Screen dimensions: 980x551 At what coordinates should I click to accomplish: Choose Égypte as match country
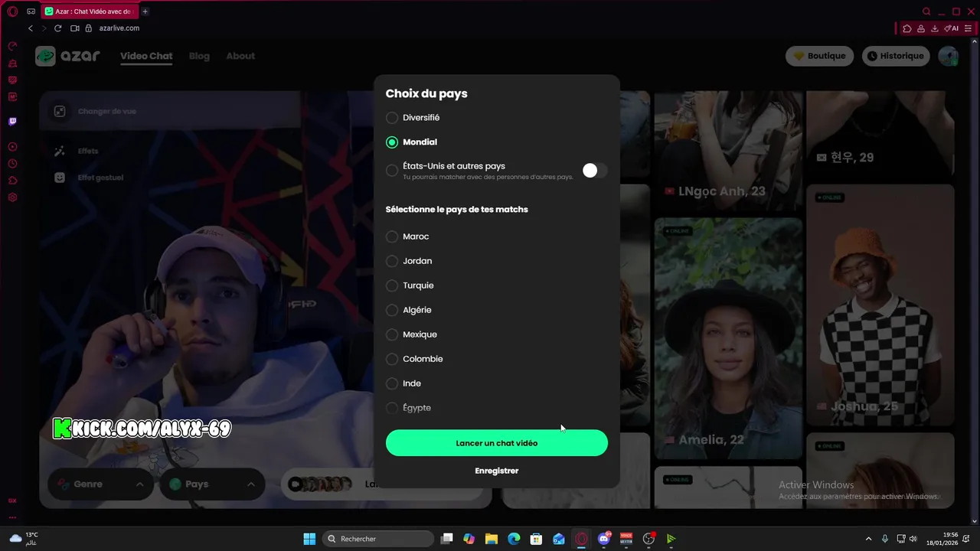pyautogui.click(x=392, y=408)
